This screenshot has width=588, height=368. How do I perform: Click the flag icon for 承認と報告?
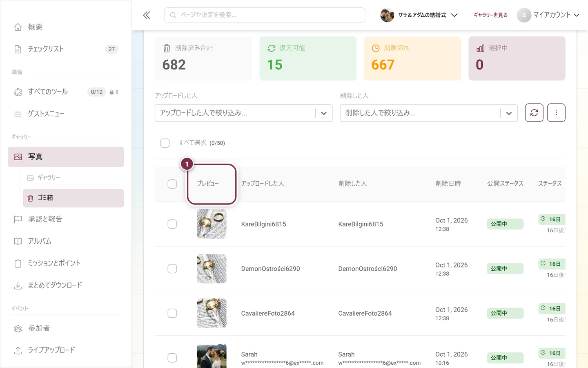(x=18, y=220)
